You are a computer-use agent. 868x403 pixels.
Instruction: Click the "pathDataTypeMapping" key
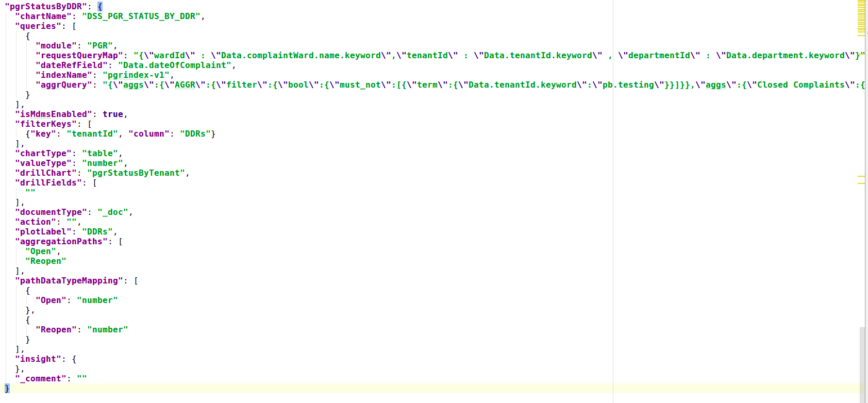(69, 281)
